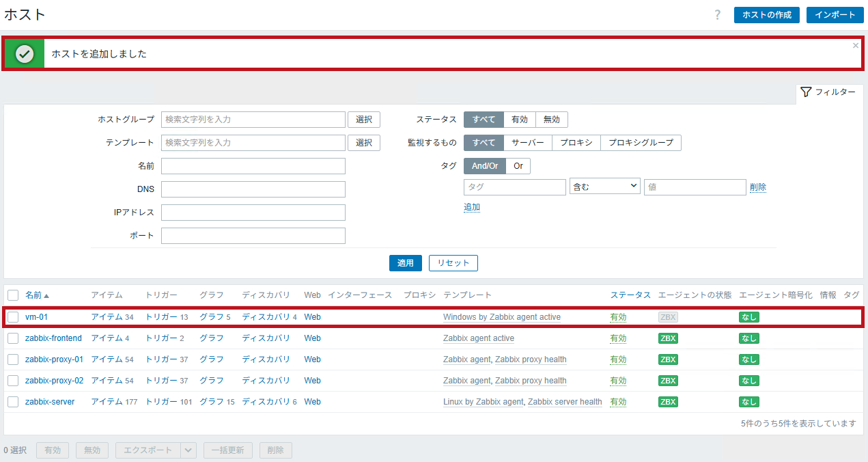Reset the filter with リセット button
This screenshot has width=868, height=462.
click(453, 263)
